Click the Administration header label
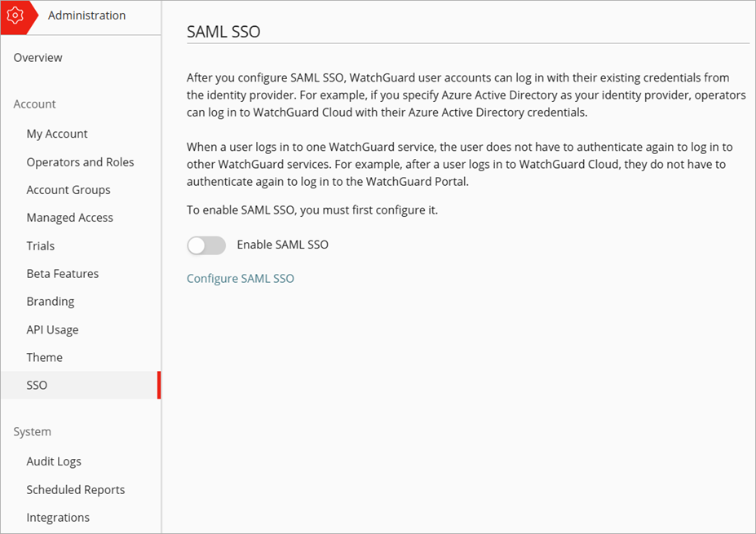Image resolution: width=756 pixels, height=534 pixels. coord(86,15)
